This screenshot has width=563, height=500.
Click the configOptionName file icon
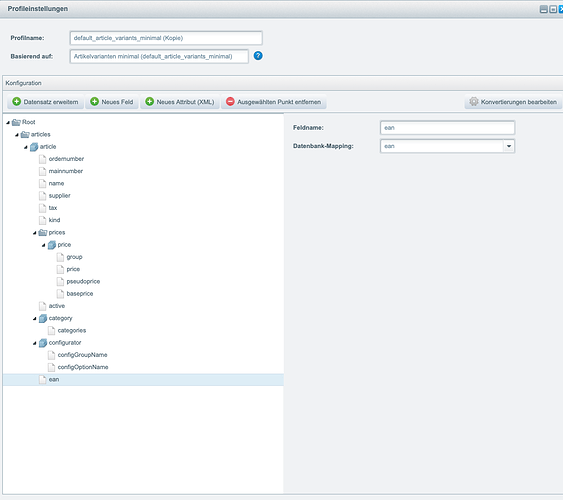tap(52, 367)
